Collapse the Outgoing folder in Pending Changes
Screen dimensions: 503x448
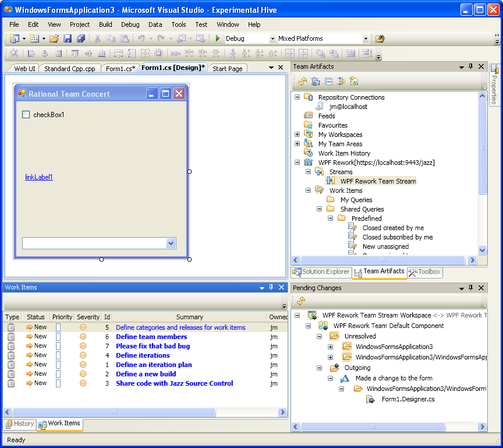pyautogui.click(x=319, y=368)
